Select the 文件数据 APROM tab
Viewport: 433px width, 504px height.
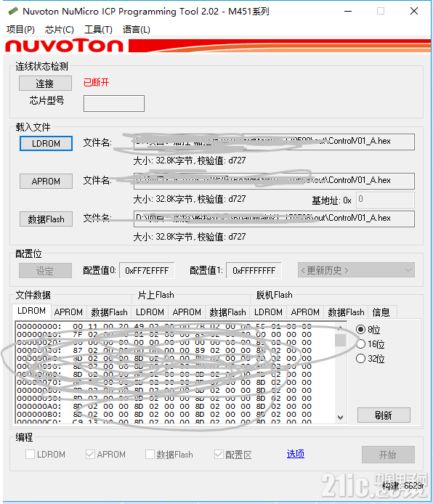click(68, 312)
